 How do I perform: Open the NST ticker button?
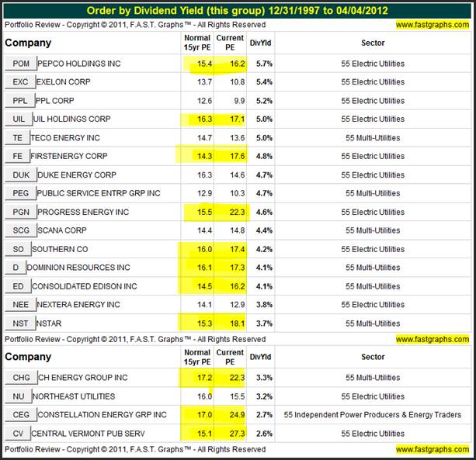pos(20,323)
